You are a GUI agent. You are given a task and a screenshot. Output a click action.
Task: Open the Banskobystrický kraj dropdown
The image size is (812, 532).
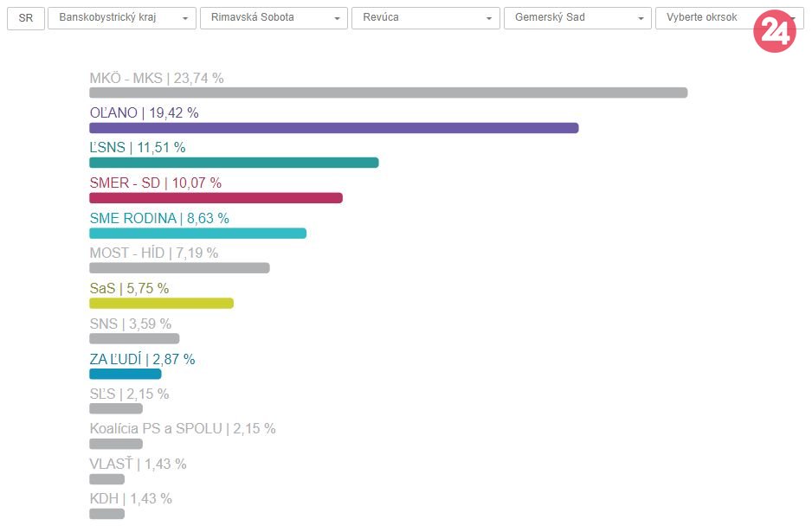pos(121,18)
